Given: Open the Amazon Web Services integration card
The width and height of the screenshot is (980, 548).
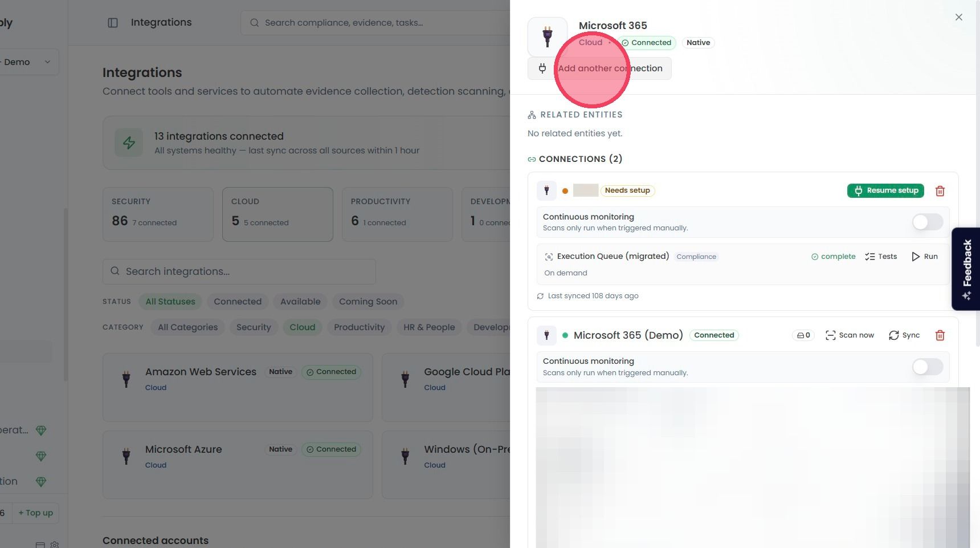Looking at the screenshot, I should click(x=238, y=388).
